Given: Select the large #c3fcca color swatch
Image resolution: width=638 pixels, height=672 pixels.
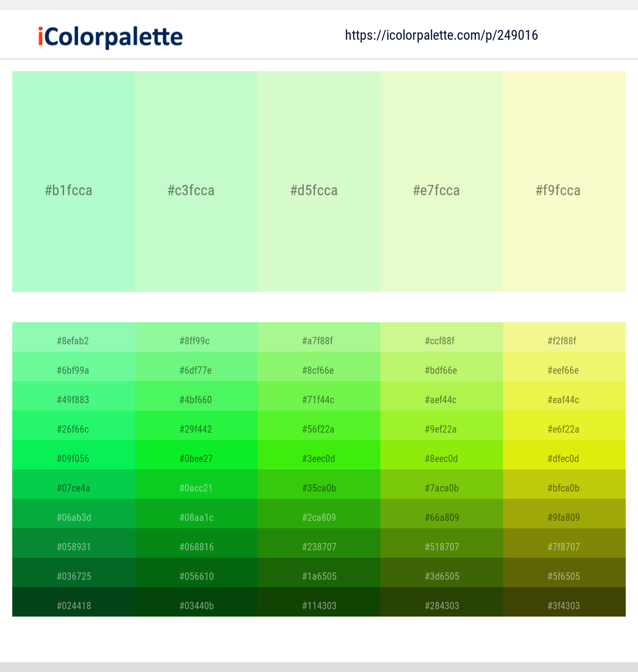Looking at the screenshot, I should coord(196,181).
